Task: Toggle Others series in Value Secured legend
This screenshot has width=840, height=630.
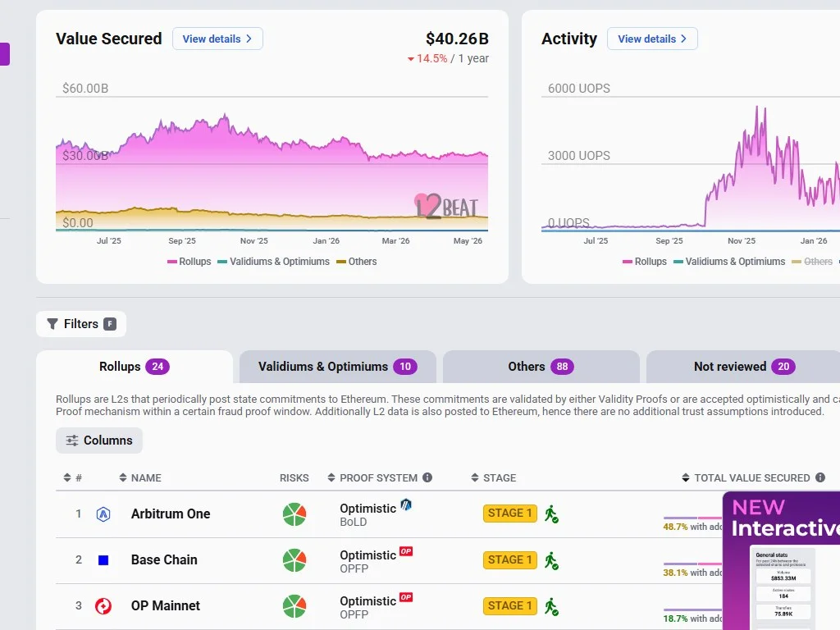Action: (356, 262)
